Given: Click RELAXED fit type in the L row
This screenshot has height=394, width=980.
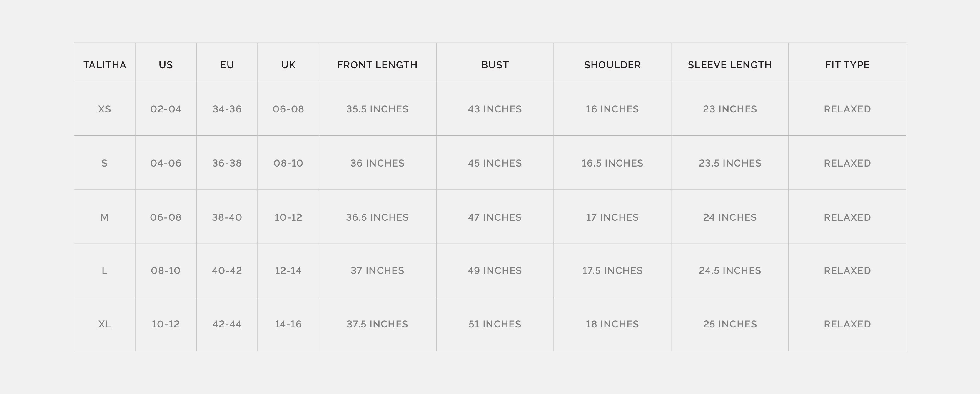Looking at the screenshot, I should point(847,271).
